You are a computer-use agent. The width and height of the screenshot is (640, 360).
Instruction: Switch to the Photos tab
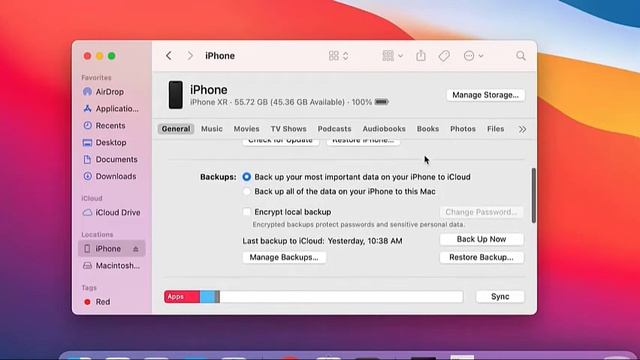463,129
